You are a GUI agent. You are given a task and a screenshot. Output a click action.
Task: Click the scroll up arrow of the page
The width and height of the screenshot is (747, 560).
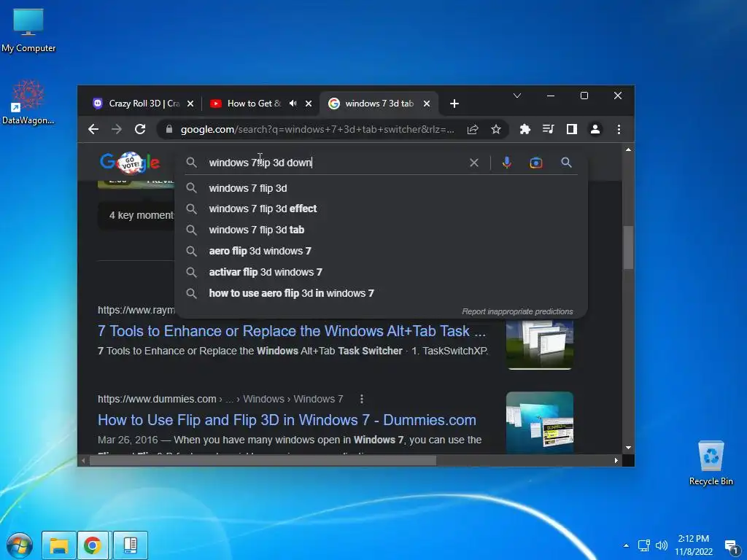(x=628, y=149)
